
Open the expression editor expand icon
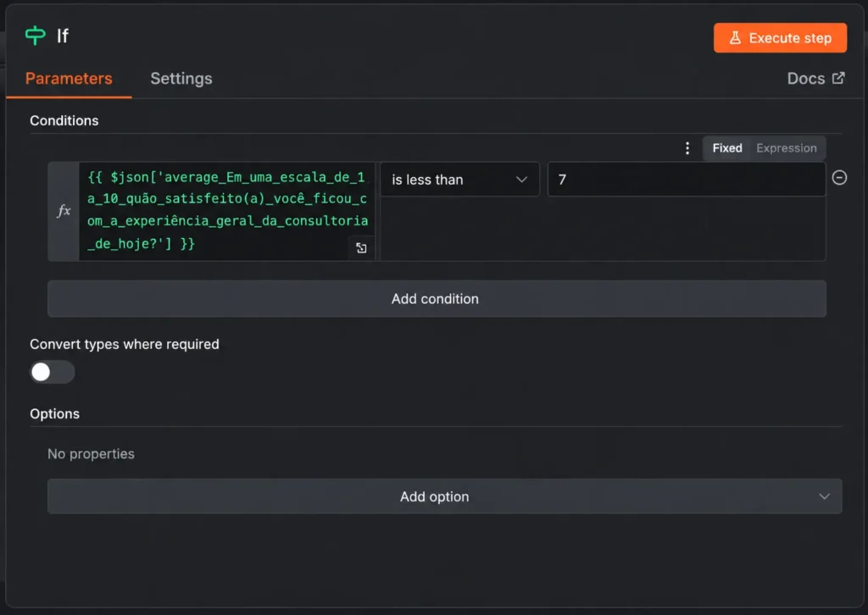coord(361,247)
